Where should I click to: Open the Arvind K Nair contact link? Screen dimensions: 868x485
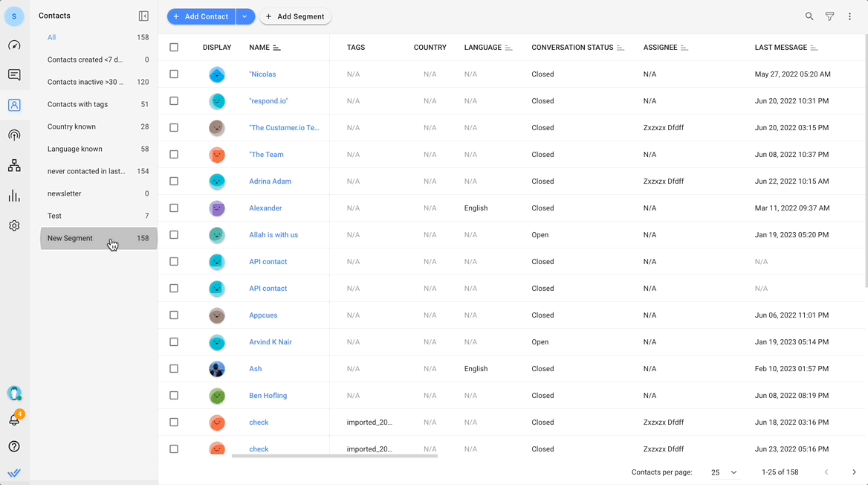click(x=271, y=342)
